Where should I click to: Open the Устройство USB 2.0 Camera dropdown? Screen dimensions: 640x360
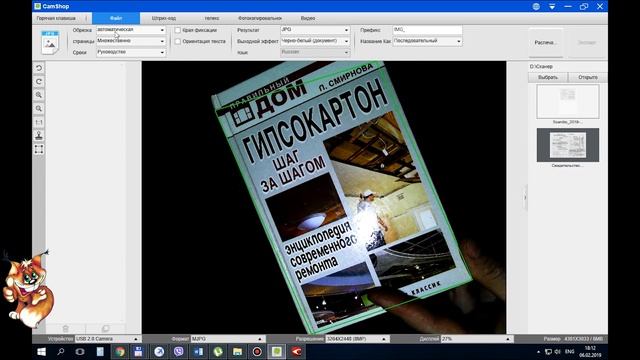(x=107, y=339)
